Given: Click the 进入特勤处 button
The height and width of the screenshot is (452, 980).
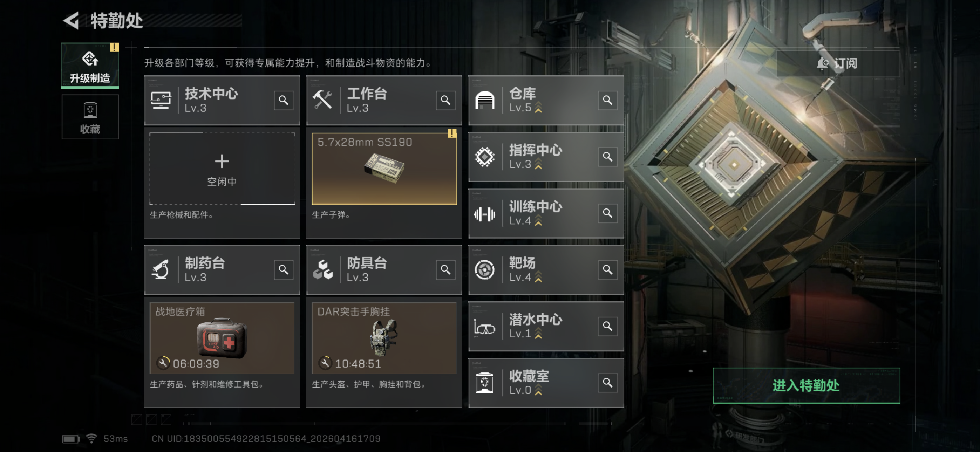Looking at the screenshot, I should 807,385.
